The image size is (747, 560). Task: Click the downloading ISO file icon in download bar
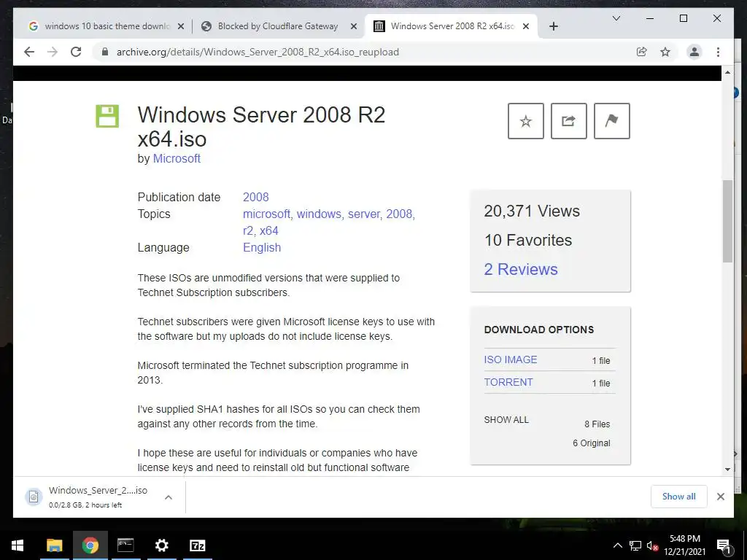34,497
